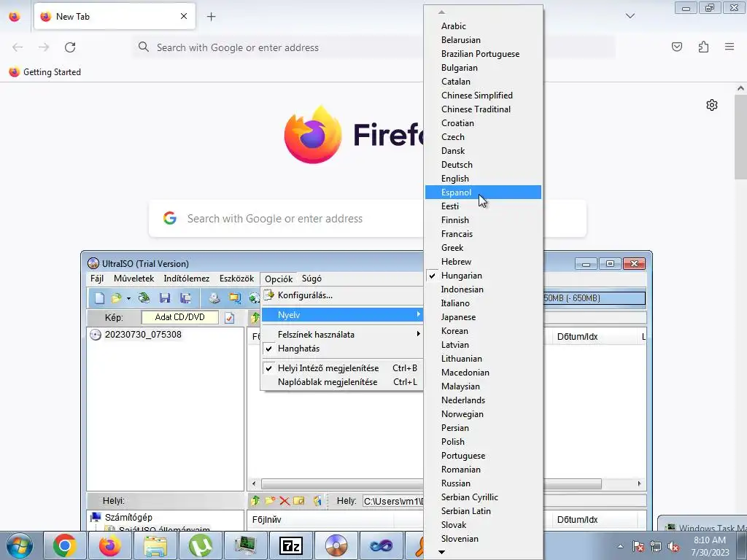Select Japanese from the language list
This screenshot has width=747, height=560.
pos(483,317)
